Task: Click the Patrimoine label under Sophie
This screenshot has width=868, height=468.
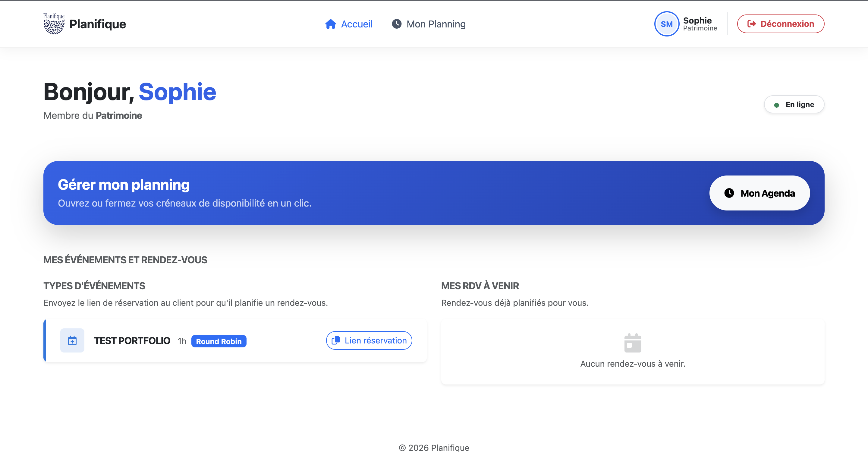Action: (700, 28)
